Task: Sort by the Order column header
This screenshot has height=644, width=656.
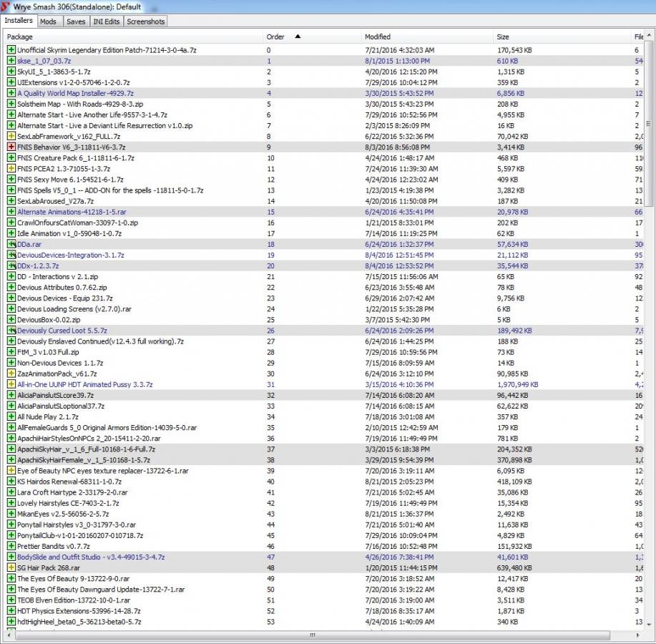Action: pos(312,36)
